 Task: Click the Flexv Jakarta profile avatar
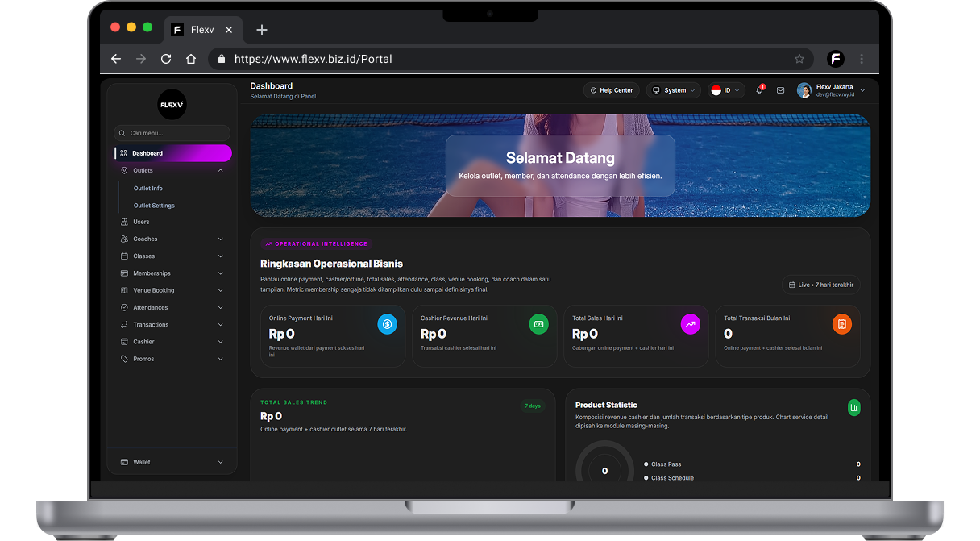(804, 90)
